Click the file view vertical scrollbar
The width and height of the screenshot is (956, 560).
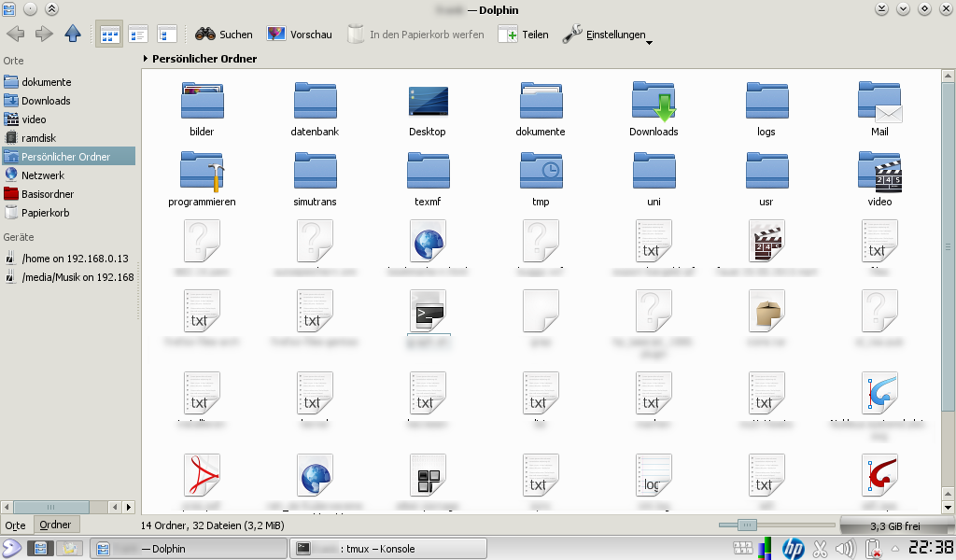(948, 246)
